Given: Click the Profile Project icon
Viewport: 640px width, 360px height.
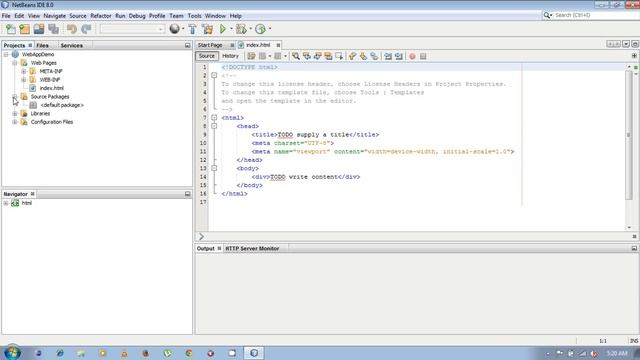Looking at the screenshot, I should 260,29.
